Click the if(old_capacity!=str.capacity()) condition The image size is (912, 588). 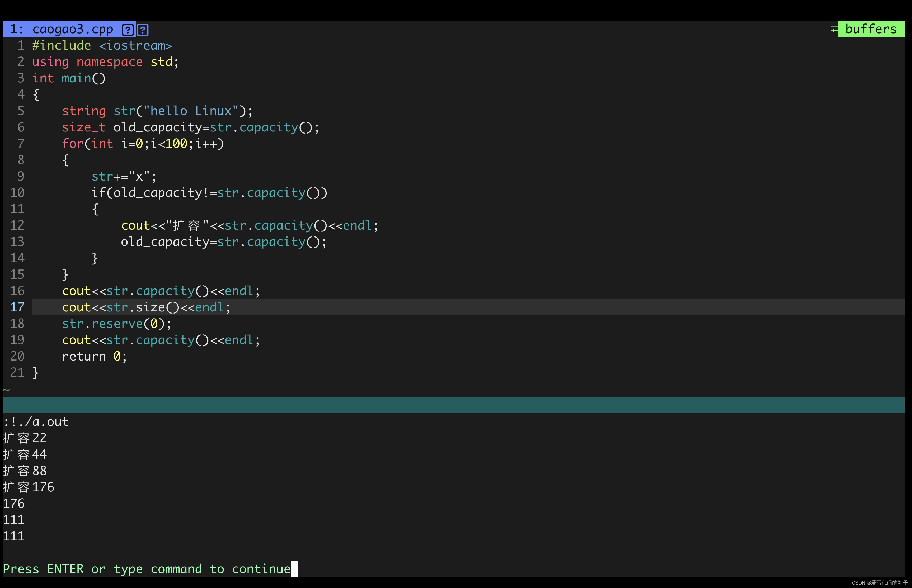(x=209, y=193)
